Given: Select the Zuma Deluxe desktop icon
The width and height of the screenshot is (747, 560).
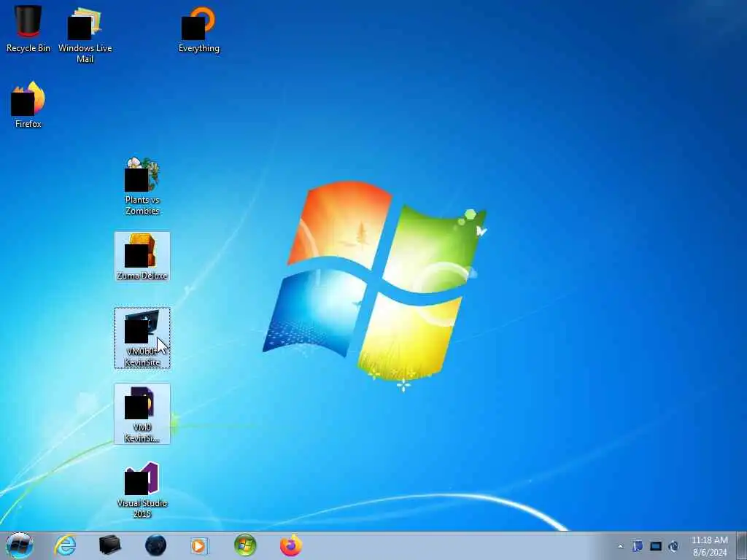Looking at the screenshot, I should (142, 256).
